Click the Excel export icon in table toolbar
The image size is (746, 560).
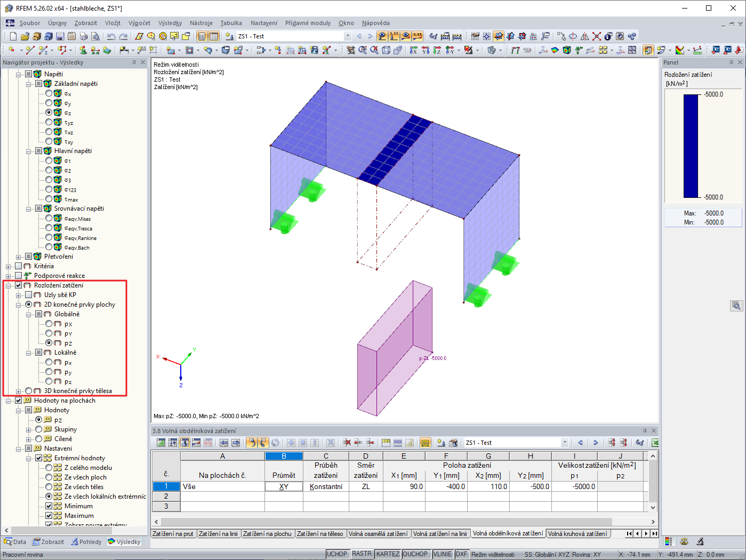coord(655,443)
